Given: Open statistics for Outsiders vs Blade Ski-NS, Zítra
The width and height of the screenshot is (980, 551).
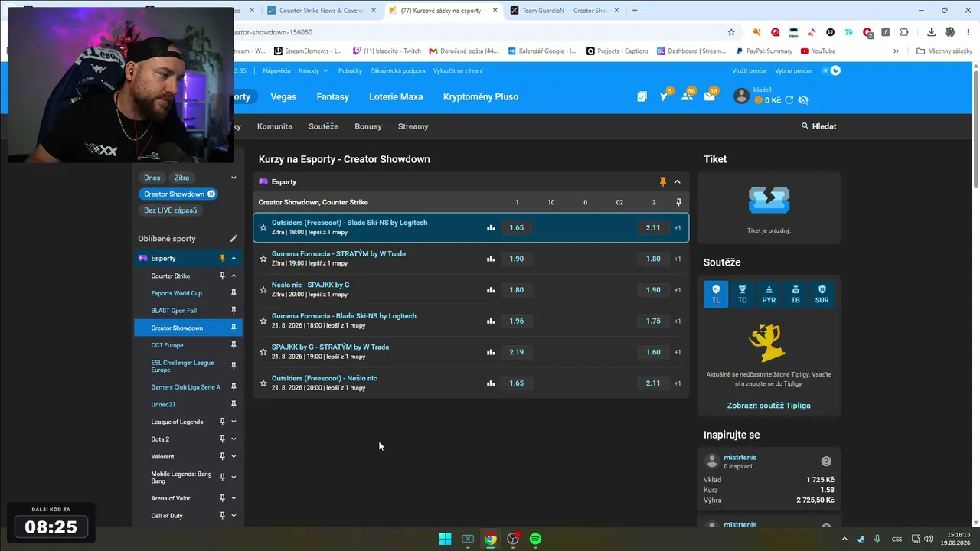Looking at the screenshot, I should tap(491, 227).
